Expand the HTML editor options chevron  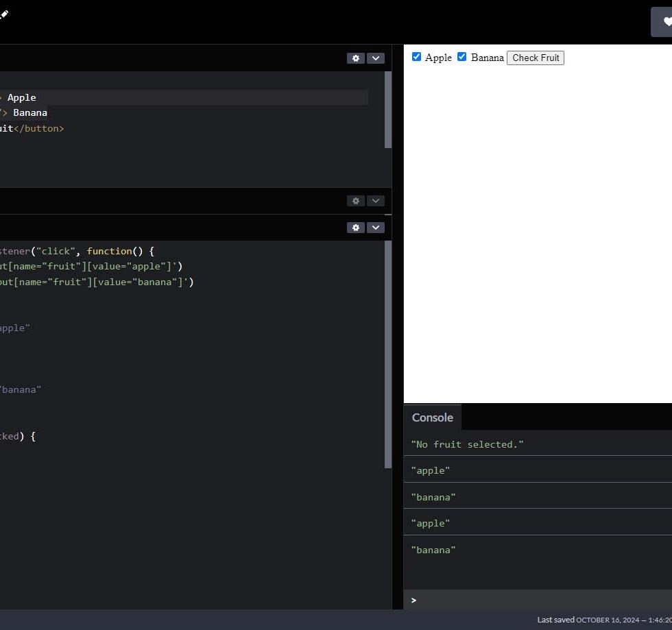point(375,58)
